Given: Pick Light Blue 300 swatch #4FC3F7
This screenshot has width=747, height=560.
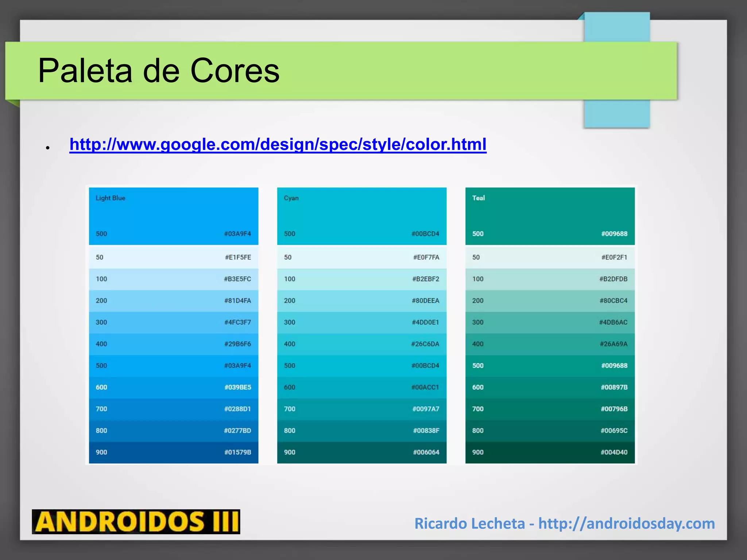Looking at the screenshot, I should tap(174, 323).
